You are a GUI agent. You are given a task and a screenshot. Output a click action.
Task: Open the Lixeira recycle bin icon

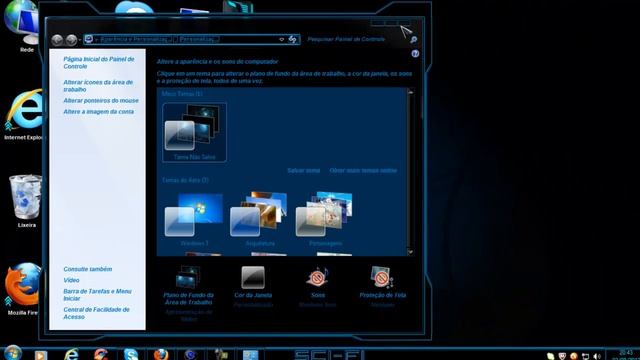(x=26, y=201)
